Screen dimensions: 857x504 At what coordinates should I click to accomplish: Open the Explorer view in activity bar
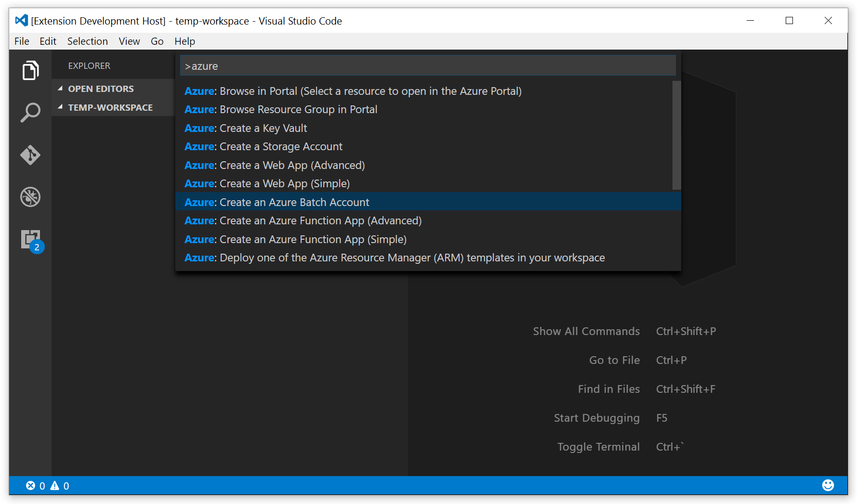(x=30, y=70)
